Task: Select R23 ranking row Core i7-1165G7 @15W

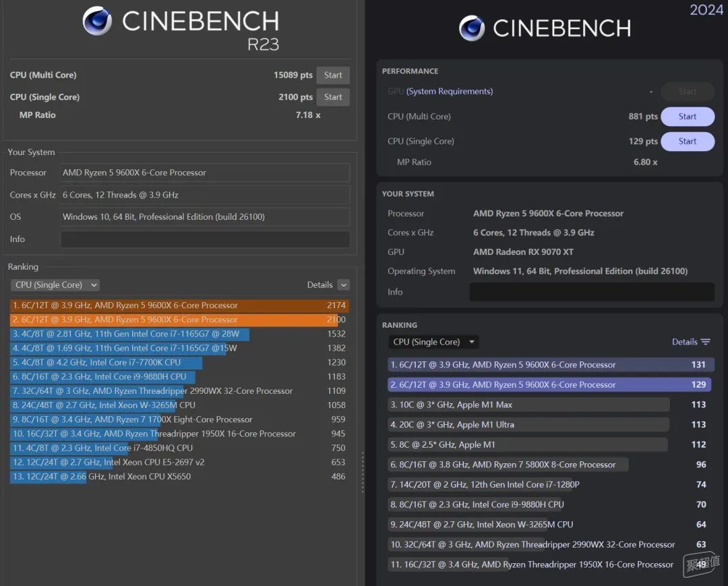Action: coord(179,348)
